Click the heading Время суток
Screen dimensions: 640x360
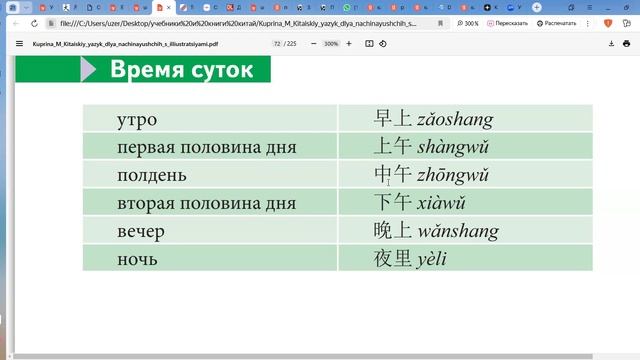coord(182,69)
